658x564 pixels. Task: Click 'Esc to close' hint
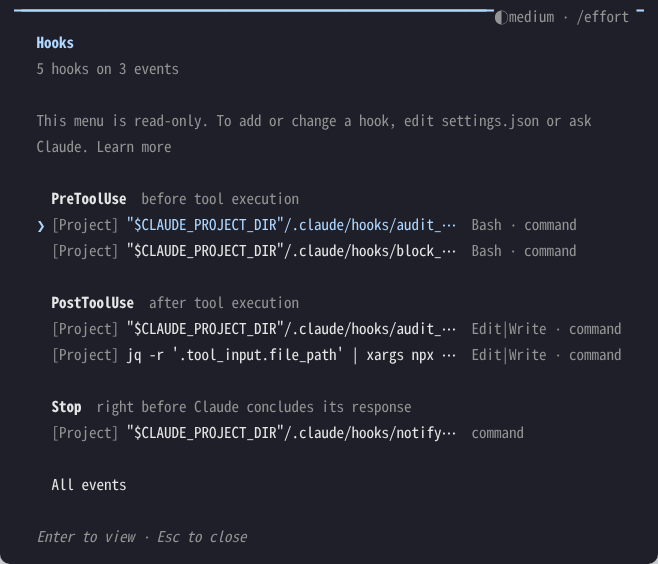[x=202, y=537]
